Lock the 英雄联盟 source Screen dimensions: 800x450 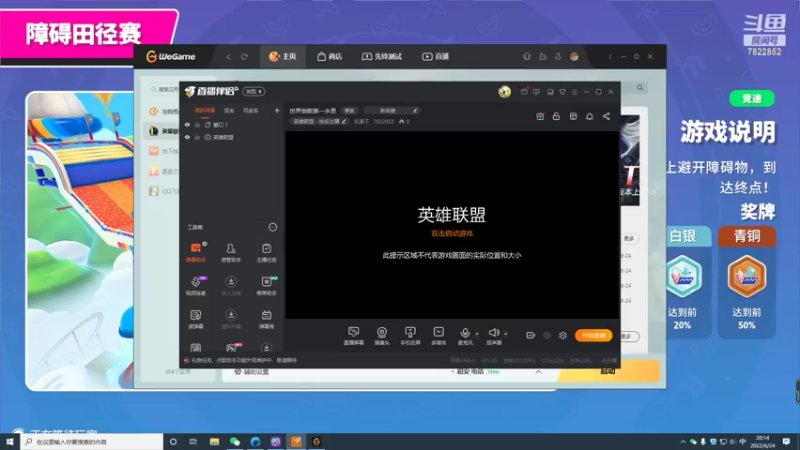(x=197, y=137)
